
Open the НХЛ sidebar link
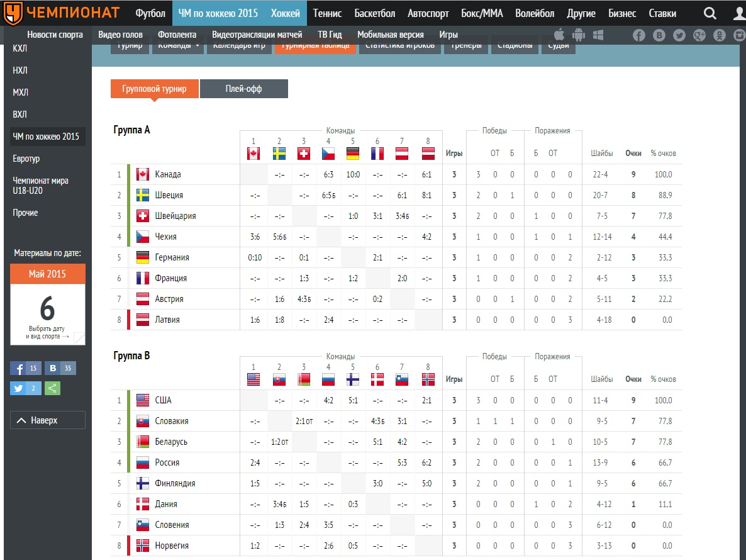coord(20,70)
